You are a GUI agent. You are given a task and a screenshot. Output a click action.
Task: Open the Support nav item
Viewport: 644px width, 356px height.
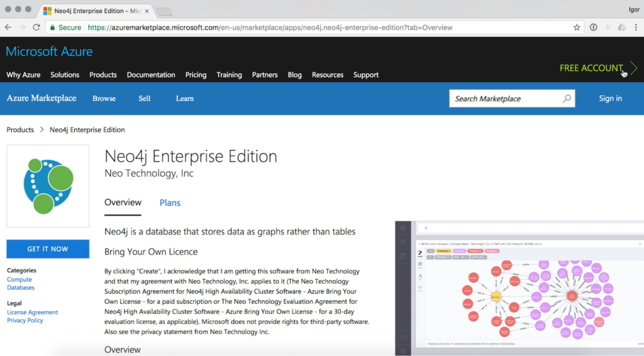click(x=366, y=75)
